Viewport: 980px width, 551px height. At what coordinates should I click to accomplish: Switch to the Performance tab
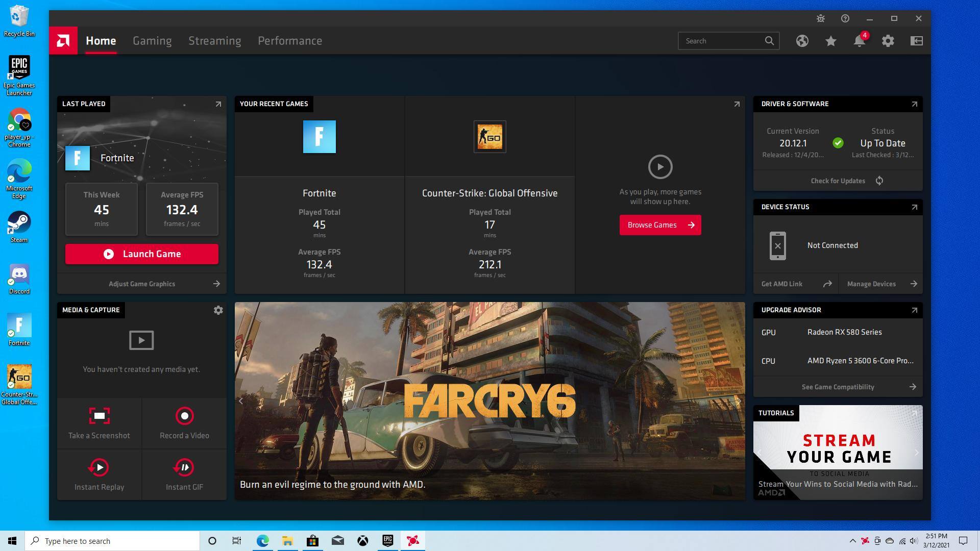point(289,41)
